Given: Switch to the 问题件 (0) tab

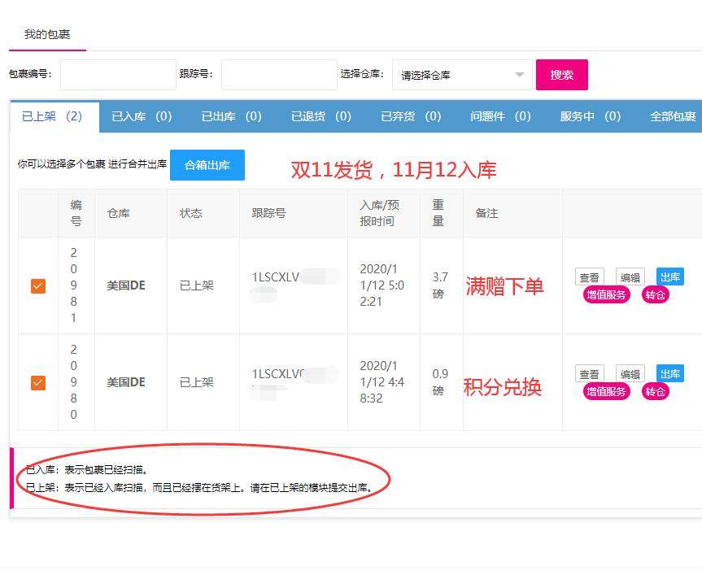Looking at the screenshot, I should pos(500,116).
